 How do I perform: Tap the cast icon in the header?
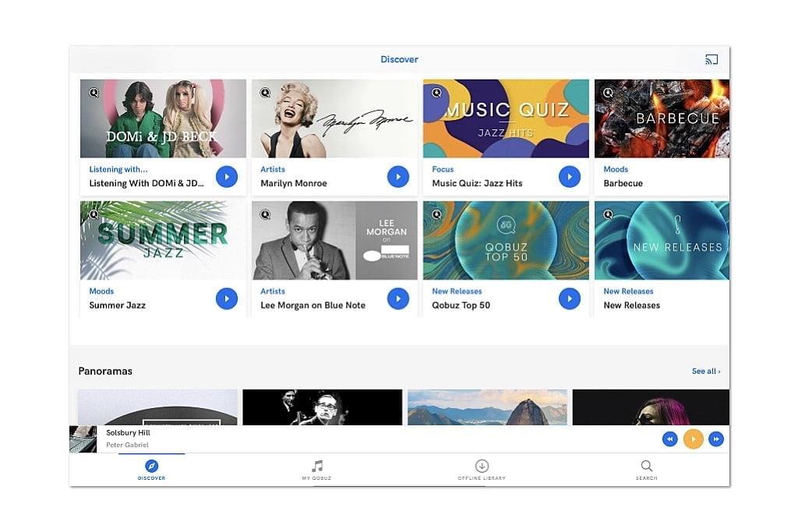[711, 59]
